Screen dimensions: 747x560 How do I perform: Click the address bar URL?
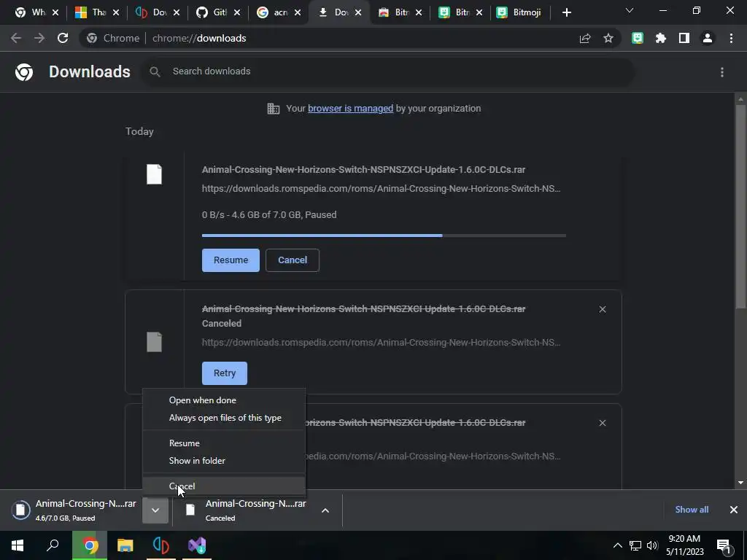tap(199, 38)
